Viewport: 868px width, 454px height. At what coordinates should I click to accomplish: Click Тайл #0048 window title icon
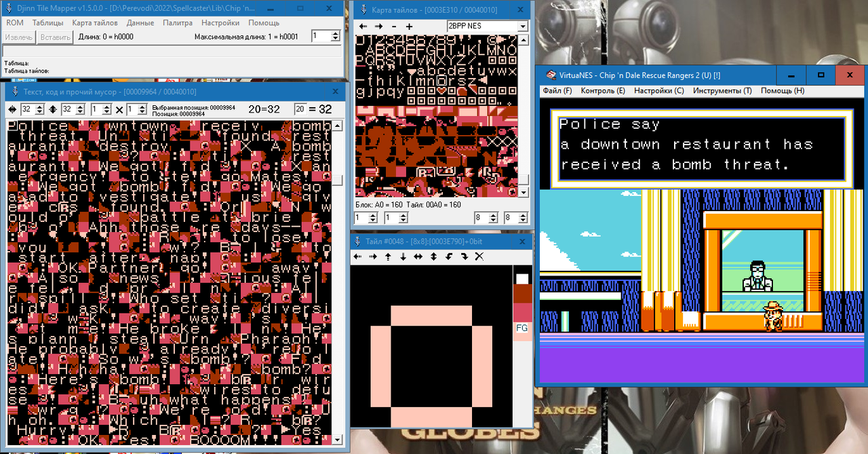coord(357,241)
